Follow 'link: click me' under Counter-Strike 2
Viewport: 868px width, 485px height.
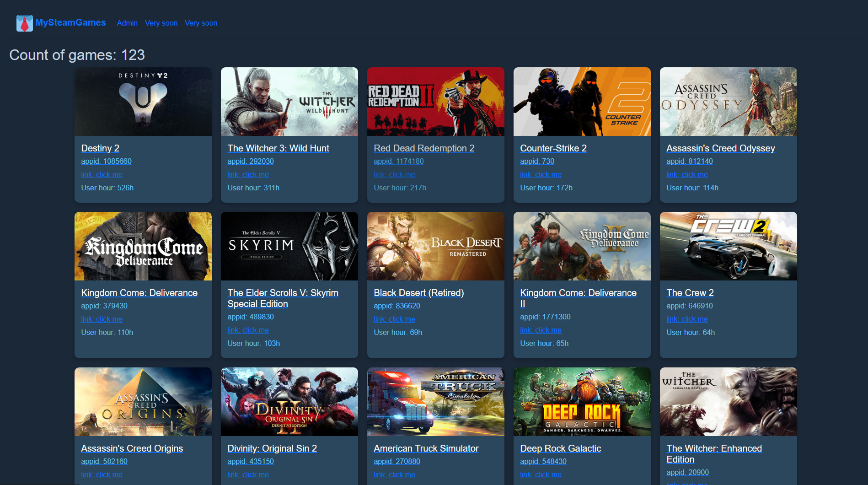[541, 175]
